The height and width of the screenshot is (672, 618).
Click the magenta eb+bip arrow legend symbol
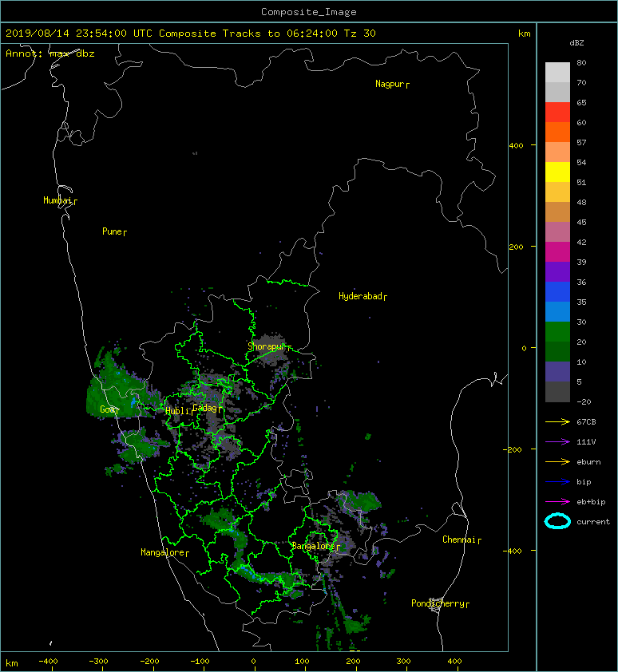557,501
